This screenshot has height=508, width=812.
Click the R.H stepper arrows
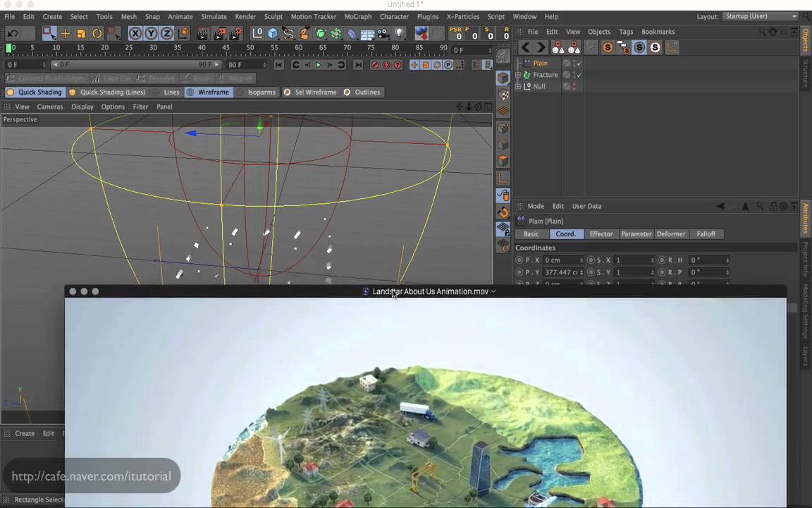pyautogui.click(x=727, y=260)
